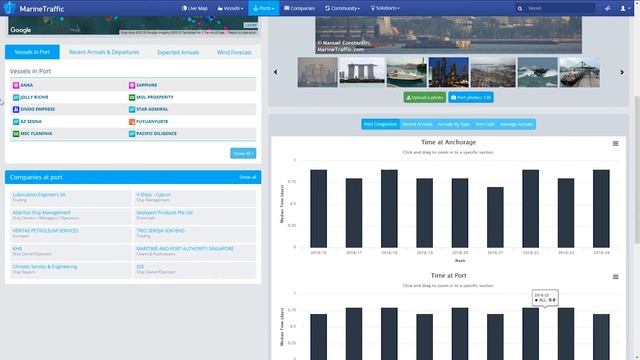
Task: Click the MarineTraffic logo icon
Action: coord(9,8)
